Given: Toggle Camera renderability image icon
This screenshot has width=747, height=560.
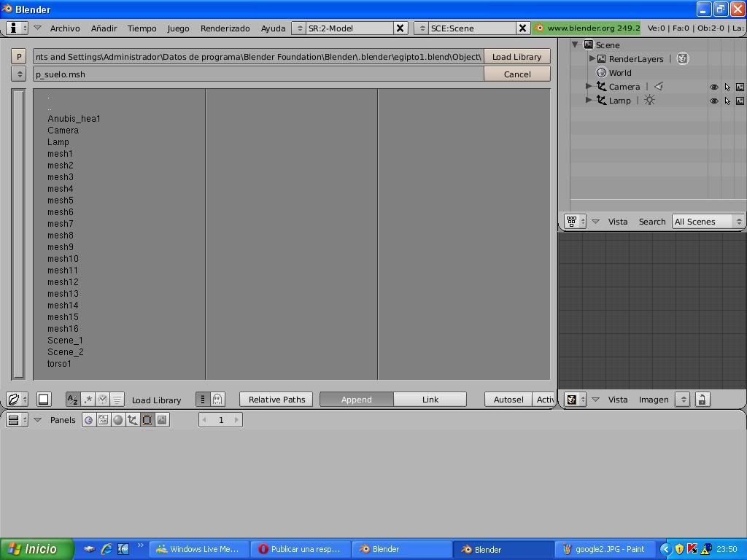Looking at the screenshot, I should tap(740, 87).
